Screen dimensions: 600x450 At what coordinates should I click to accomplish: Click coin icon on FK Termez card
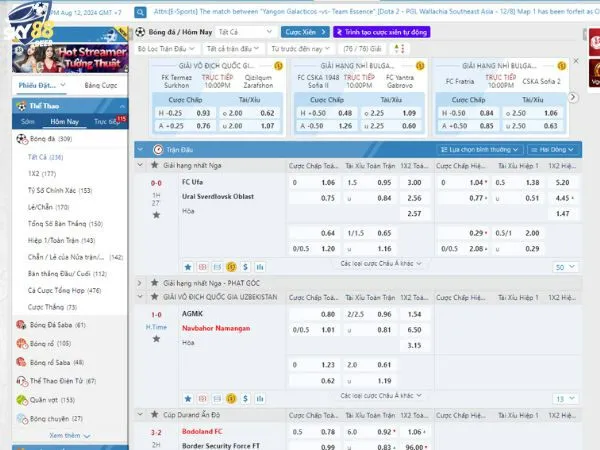pyautogui.click(x=278, y=66)
